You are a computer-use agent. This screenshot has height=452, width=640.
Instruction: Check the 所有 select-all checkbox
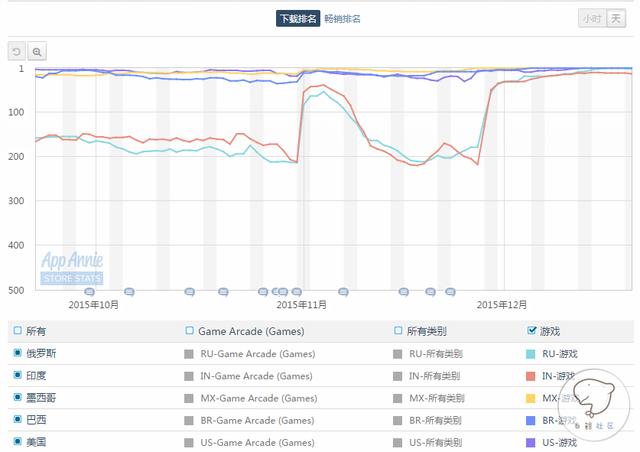pyautogui.click(x=18, y=330)
